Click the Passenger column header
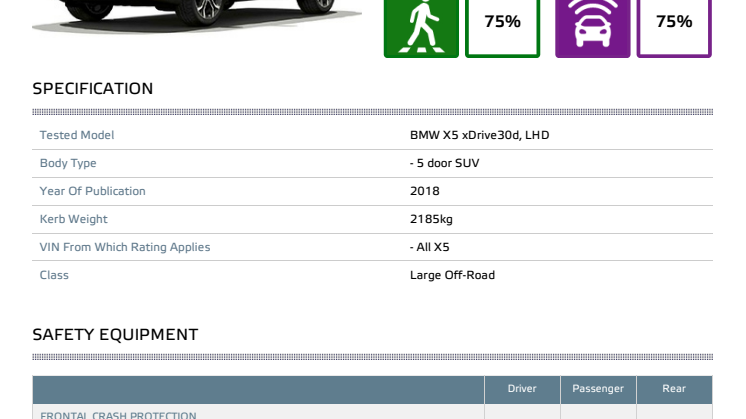The width and height of the screenshot is (746, 419). coord(598,389)
